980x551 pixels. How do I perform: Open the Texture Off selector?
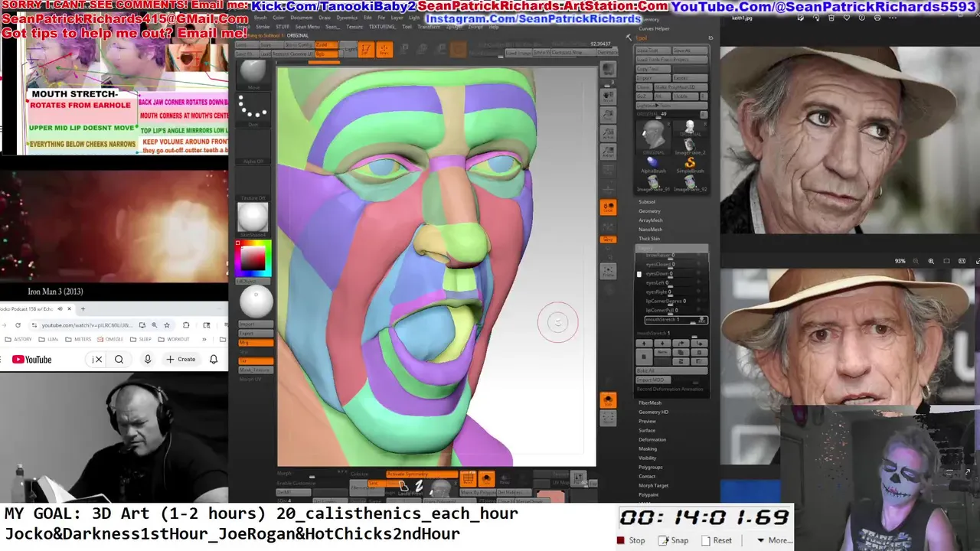click(x=253, y=184)
